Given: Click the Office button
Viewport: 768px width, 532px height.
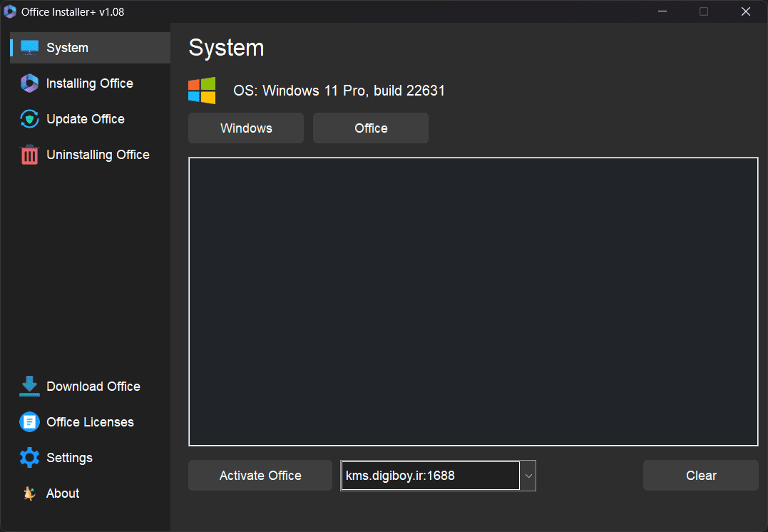Looking at the screenshot, I should coord(371,128).
